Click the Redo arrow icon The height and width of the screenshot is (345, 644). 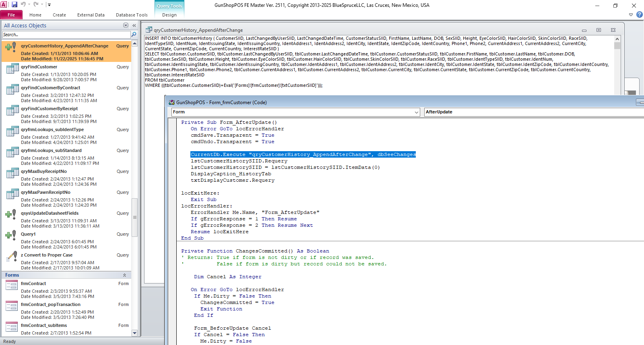(x=36, y=4)
